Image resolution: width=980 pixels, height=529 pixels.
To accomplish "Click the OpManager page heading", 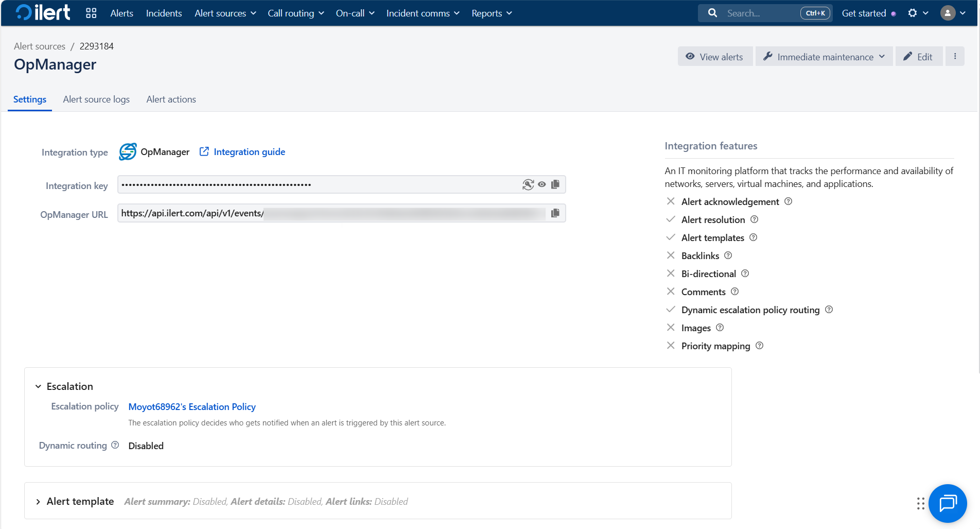I will [x=55, y=65].
